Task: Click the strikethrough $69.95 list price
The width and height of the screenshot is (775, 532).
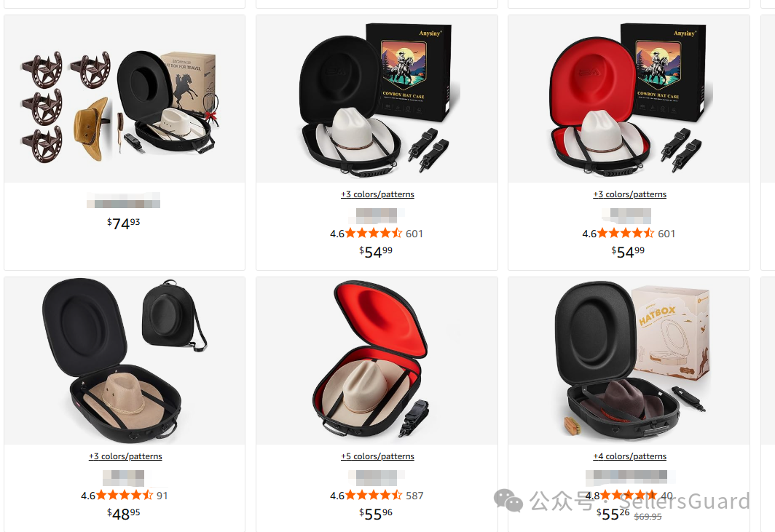Action: click(648, 517)
